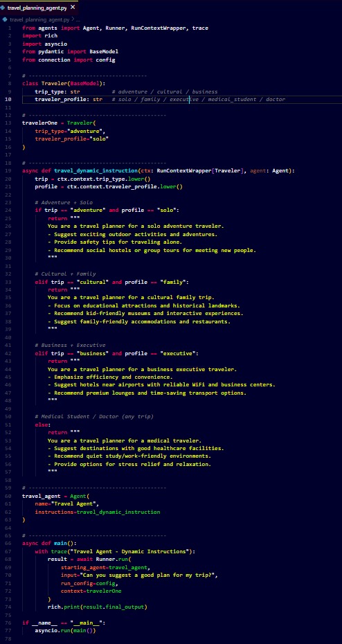Click line starting '- Suggest hotels near airports'
The height and width of the screenshot is (644, 342).
point(161,385)
